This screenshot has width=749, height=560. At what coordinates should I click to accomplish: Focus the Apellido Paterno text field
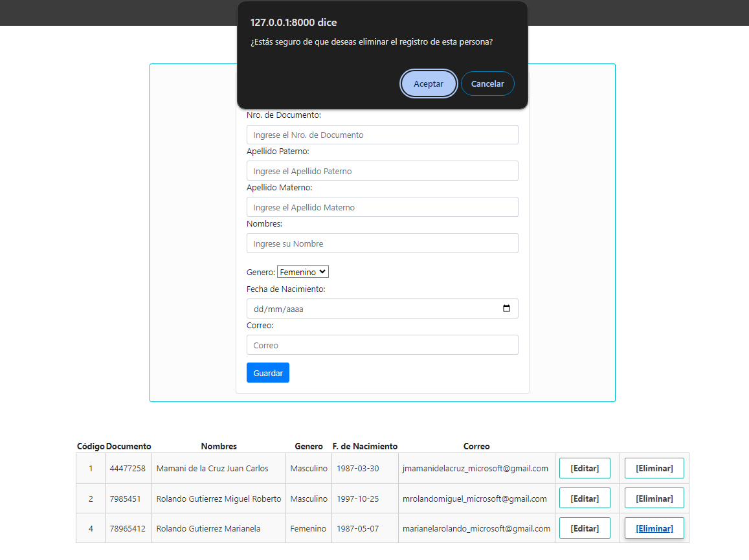(x=382, y=171)
